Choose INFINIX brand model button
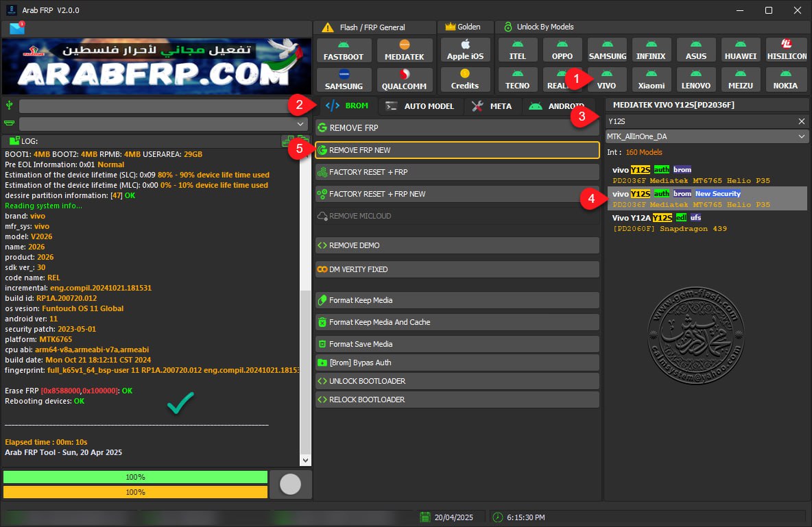The width and height of the screenshot is (812, 527). click(x=651, y=50)
